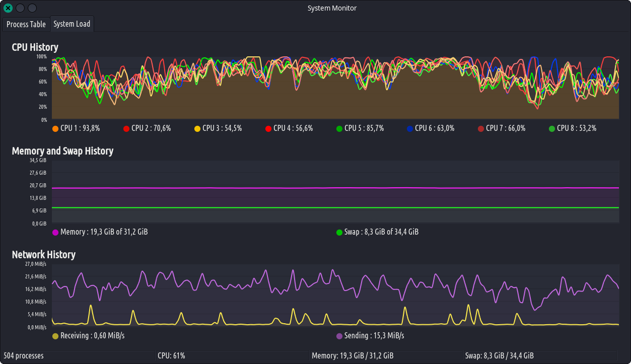This screenshot has width=631, height=364.
Task: Close the System Monitor window
Action: point(8,8)
